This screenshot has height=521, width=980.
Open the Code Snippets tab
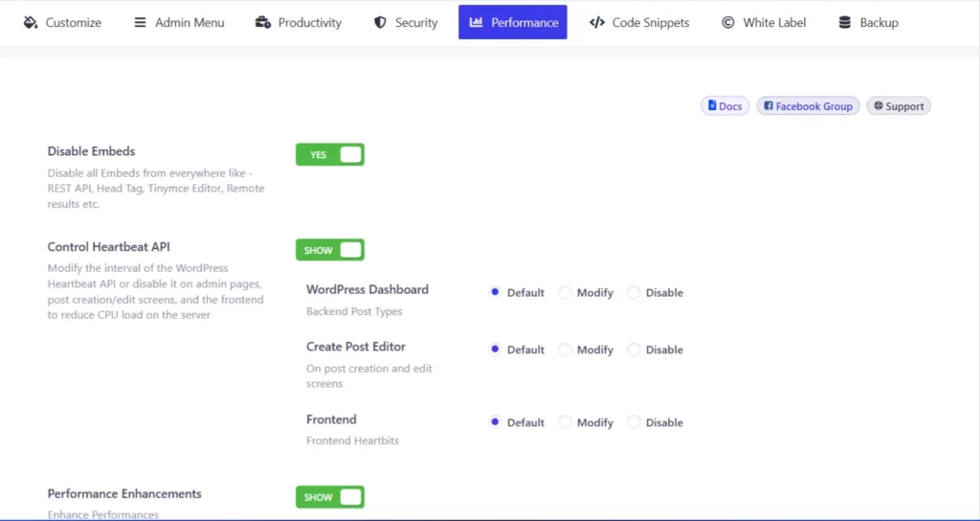(x=639, y=23)
